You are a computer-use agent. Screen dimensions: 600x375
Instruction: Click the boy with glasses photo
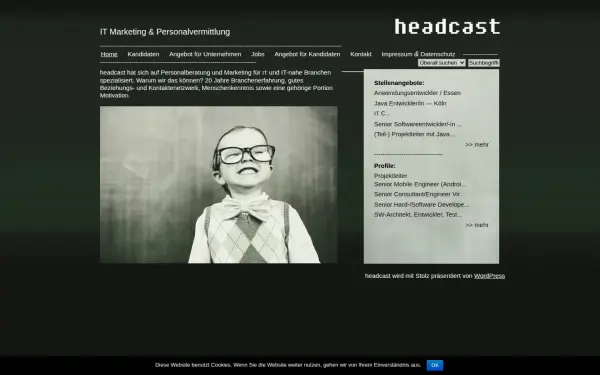pyautogui.click(x=218, y=184)
